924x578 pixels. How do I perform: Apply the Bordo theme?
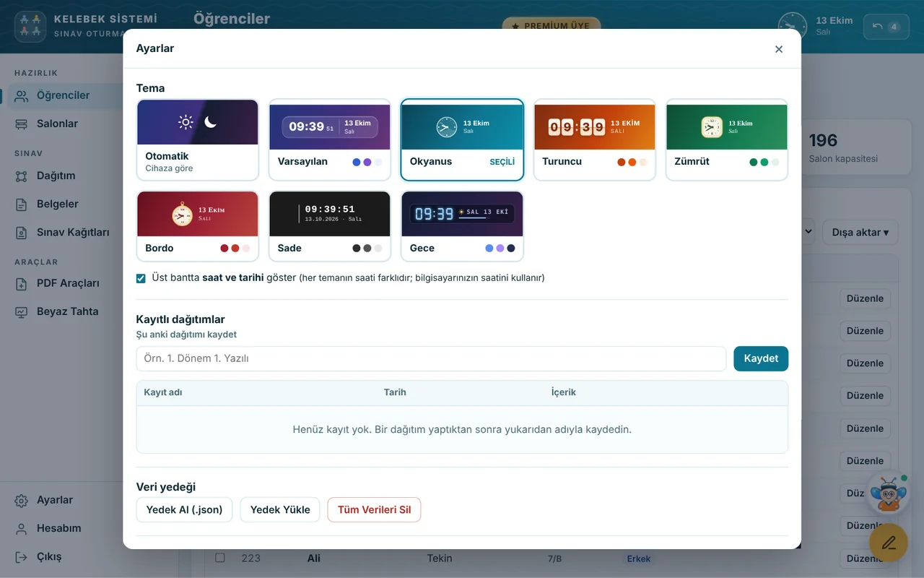pyautogui.click(x=198, y=226)
